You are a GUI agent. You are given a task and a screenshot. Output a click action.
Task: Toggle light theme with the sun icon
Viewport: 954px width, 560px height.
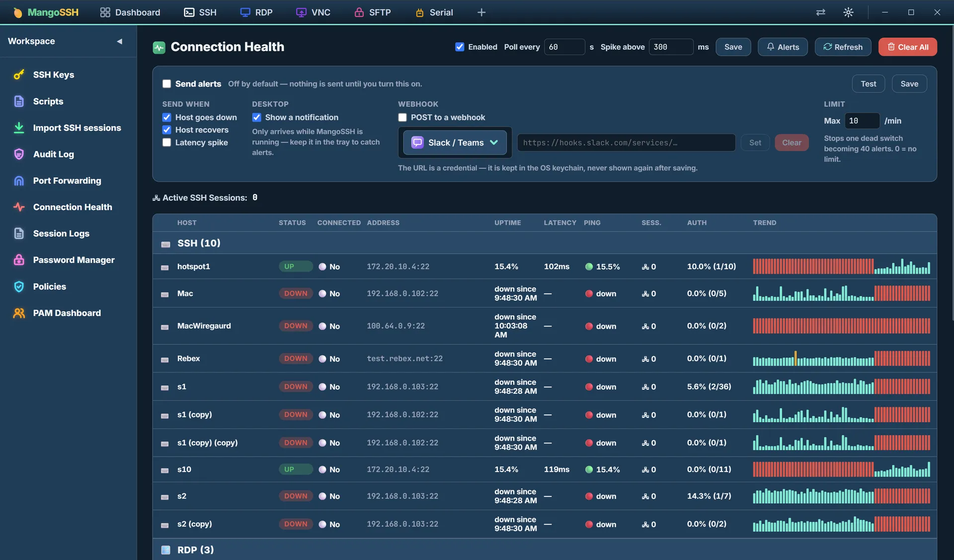(x=848, y=12)
